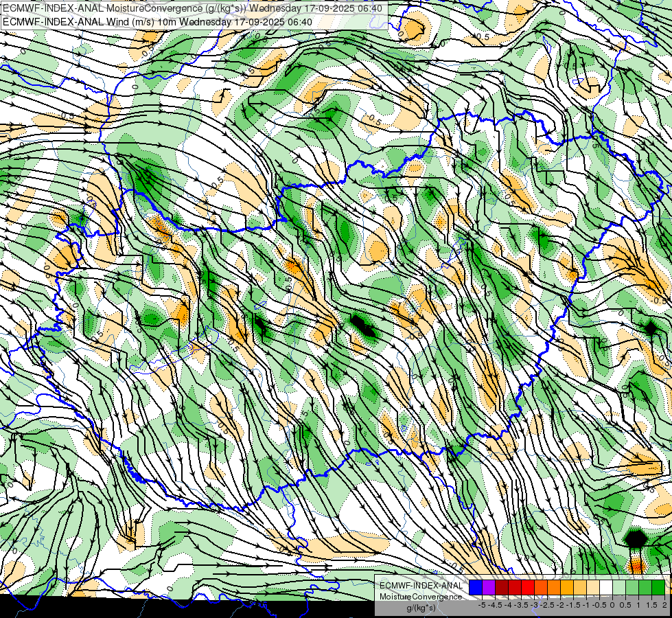Select legend swatch between -3.5 and -3
Image resolution: width=672 pixels, height=618 pixels.
pyautogui.click(x=528, y=588)
